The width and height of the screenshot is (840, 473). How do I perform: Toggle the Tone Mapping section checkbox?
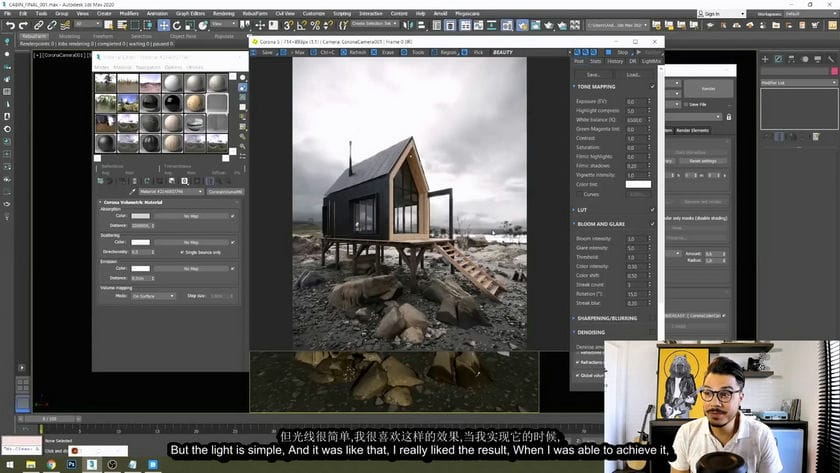click(x=652, y=86)
